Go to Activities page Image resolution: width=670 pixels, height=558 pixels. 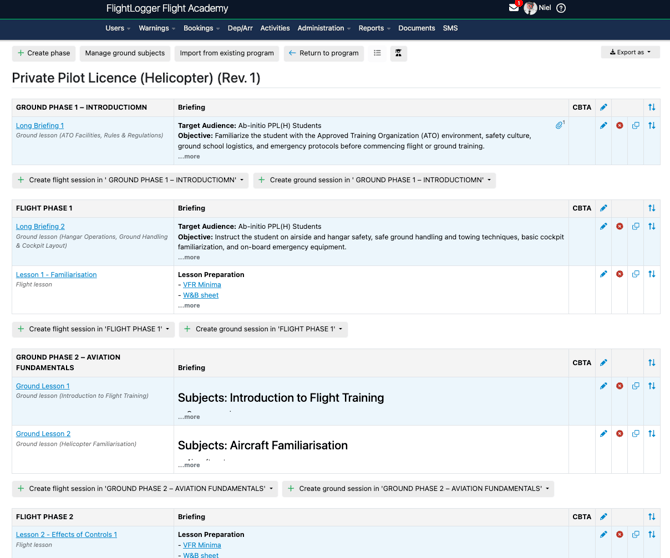pyautogui.click(x=275, y=28)
